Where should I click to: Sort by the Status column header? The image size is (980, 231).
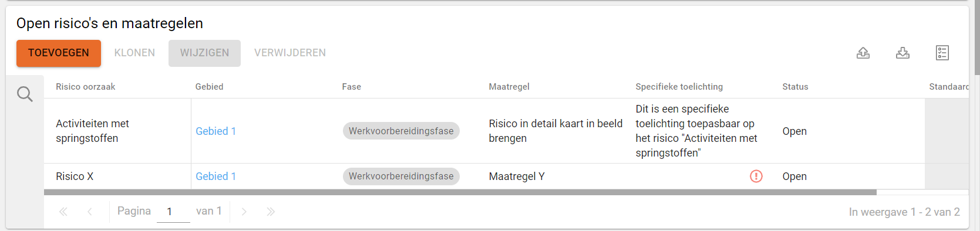pos(795,87)
